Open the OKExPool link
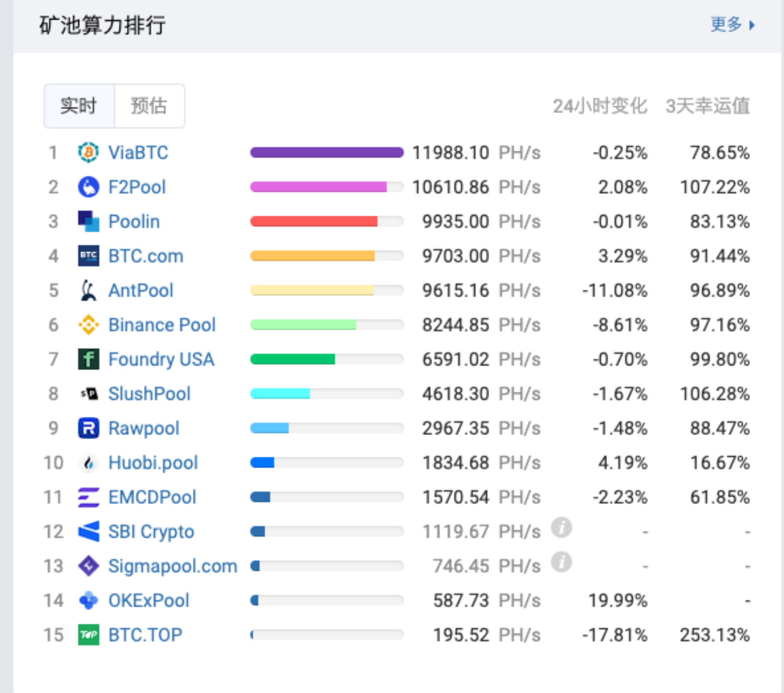This screenshot has width=784, height=693. click(149, 601)
